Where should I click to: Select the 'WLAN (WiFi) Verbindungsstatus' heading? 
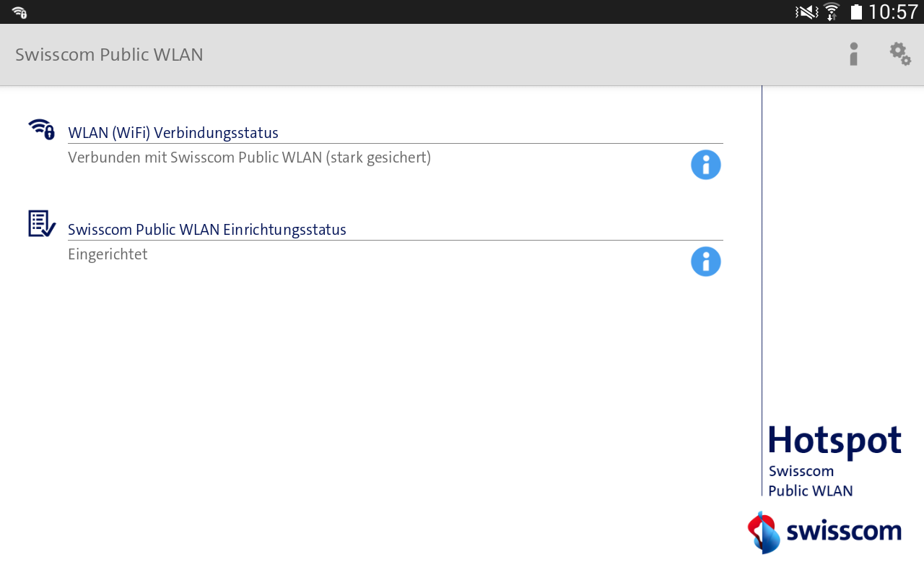[173, 133]
